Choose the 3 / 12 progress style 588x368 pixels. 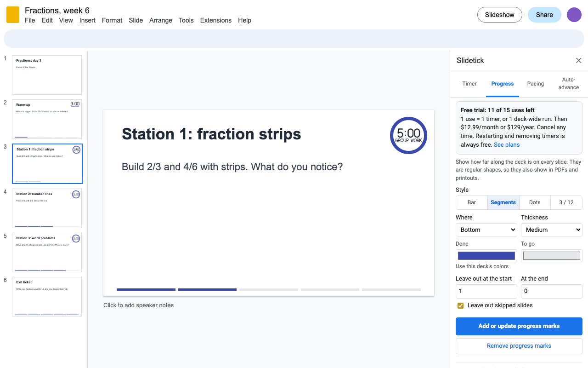pos(566,202)
